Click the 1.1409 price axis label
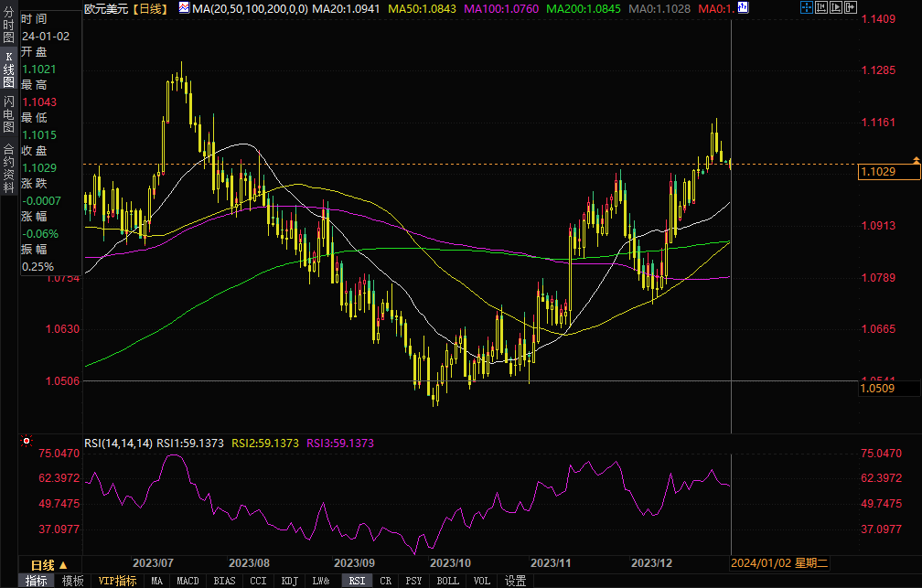The width and height of the screenshot is (922, 588). [878, 19]
